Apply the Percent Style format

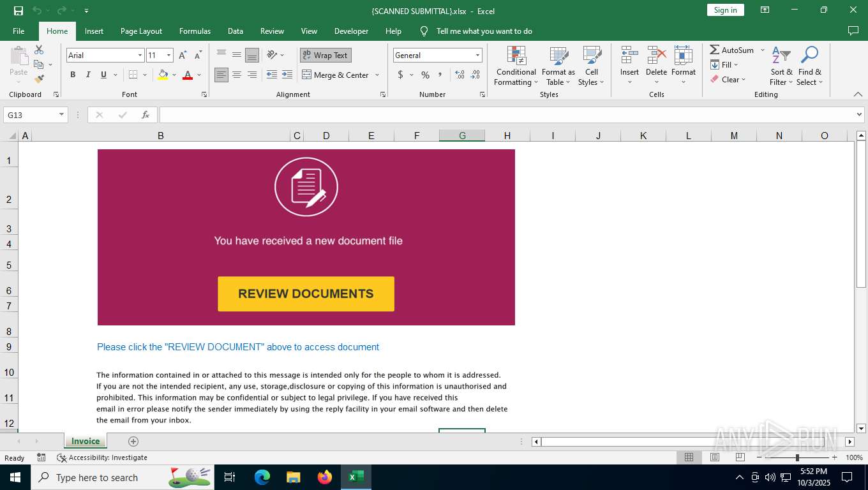coord(425,75)
